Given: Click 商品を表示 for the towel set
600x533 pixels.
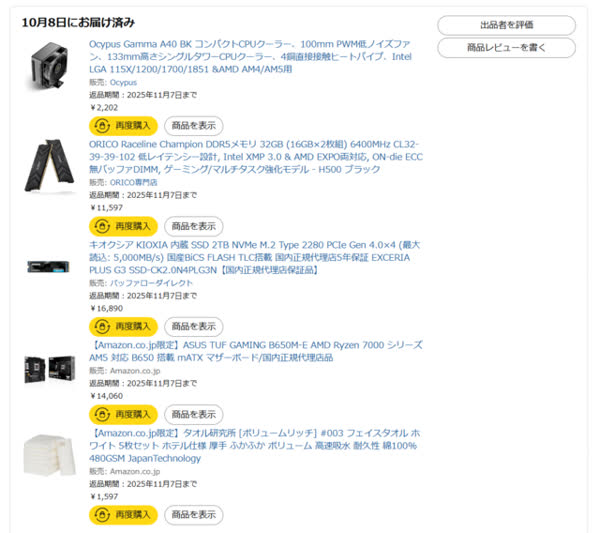Looking at the screenshot, I should click(x=194, y=515).
